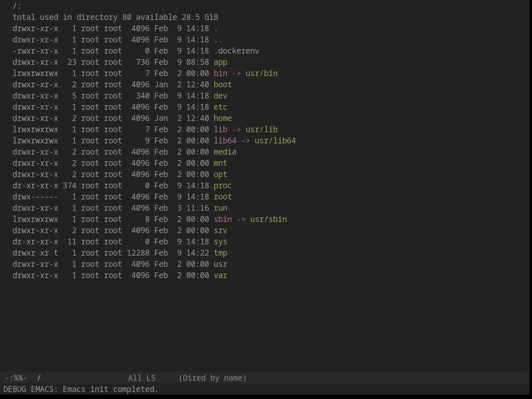Click the '/:' directory header
Image resolution: width=532 pixels, height=399 pixels.
click(17, 6)
